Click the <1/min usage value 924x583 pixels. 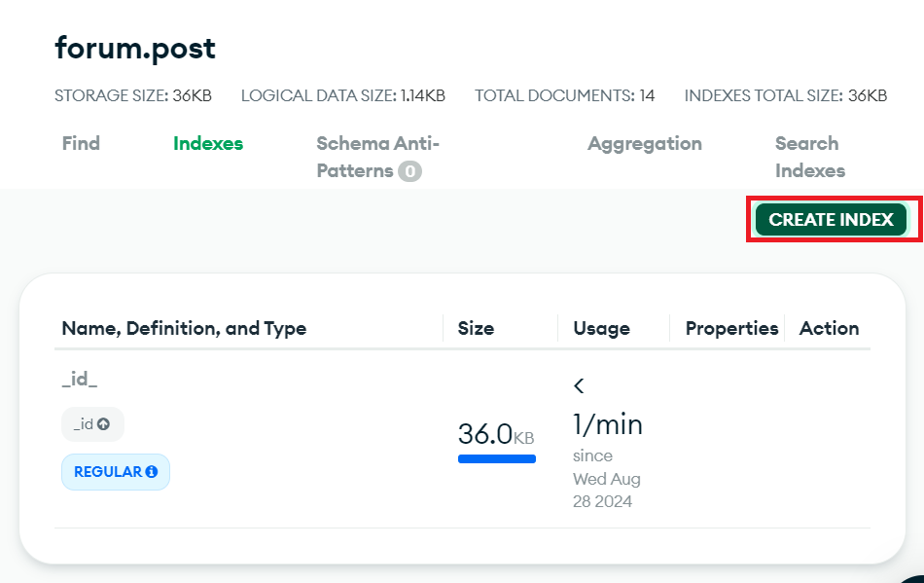point(608,409)
